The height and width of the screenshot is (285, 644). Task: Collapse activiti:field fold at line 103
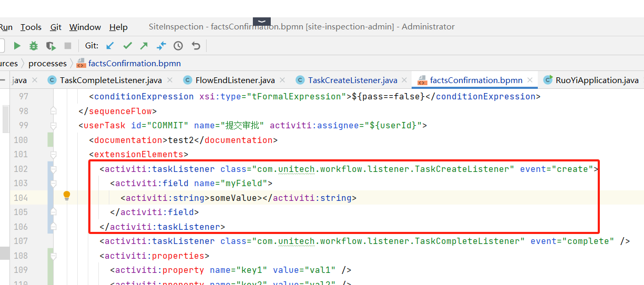(x=53, y=184)
